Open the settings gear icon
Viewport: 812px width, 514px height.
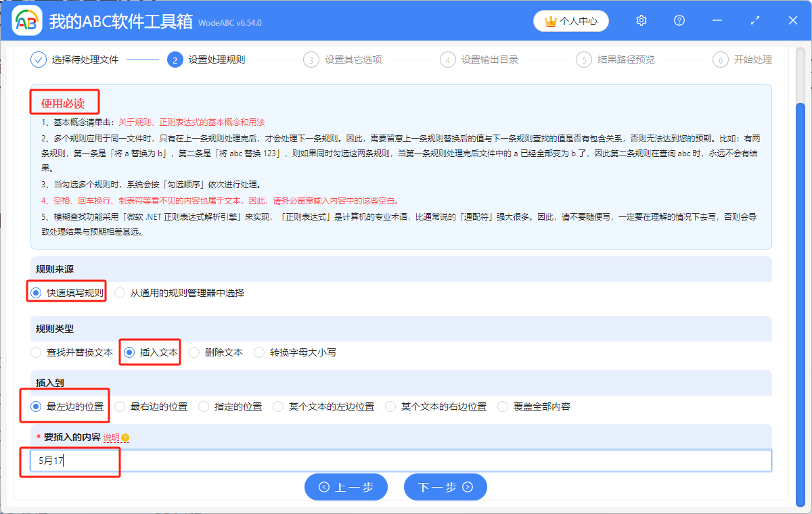(x=641, y=20)
